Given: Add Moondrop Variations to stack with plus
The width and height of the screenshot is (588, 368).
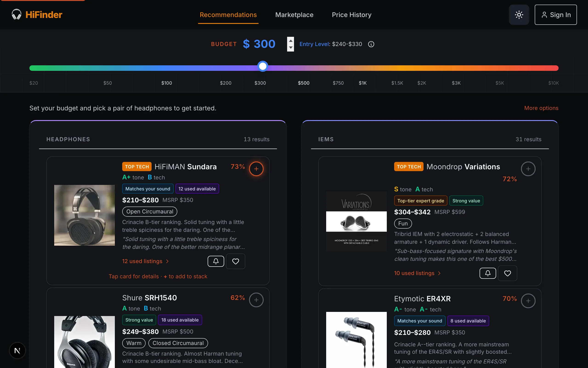Looking at the screenshot, I should tap(528, 169).
